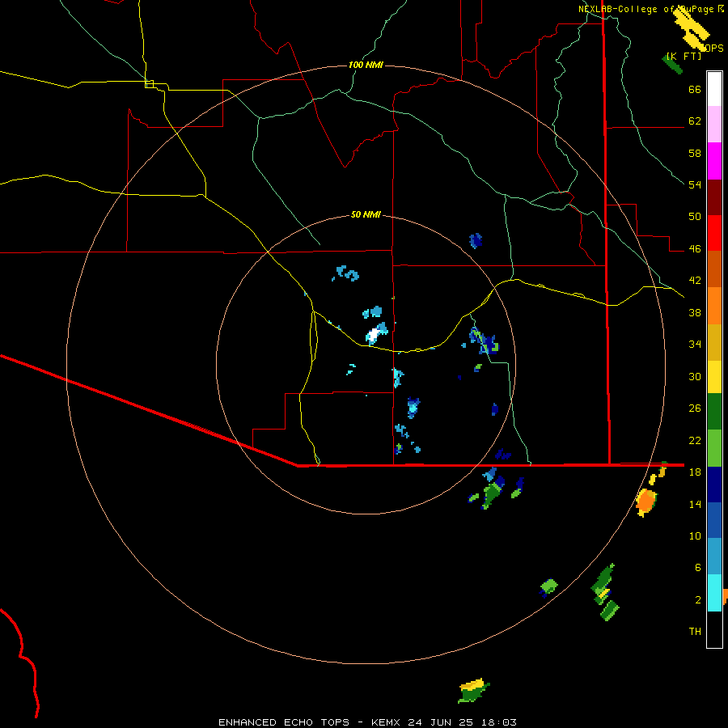Click the black TH threshold swatch
This screenshot has width=728, height=728.
[x=714, y=629]
